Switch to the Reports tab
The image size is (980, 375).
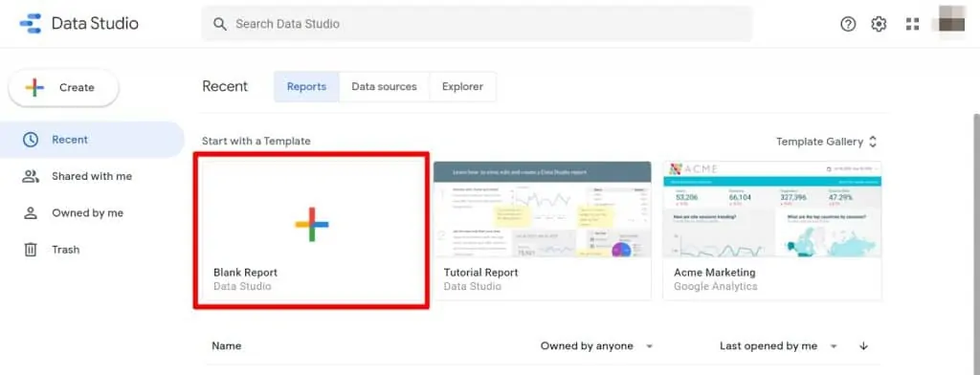click(306, 87)
